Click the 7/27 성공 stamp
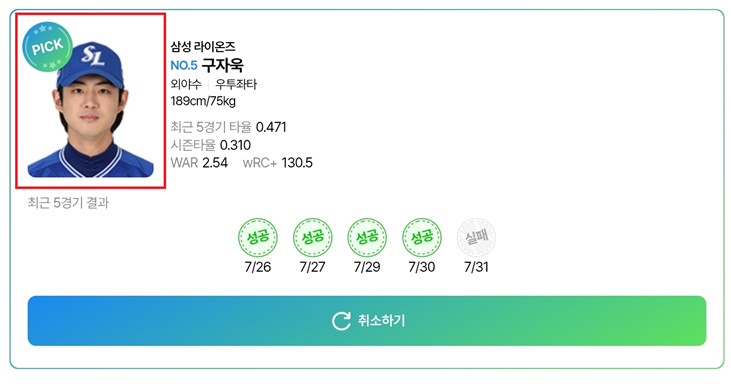Screen dimensions: 731x384 312,237
